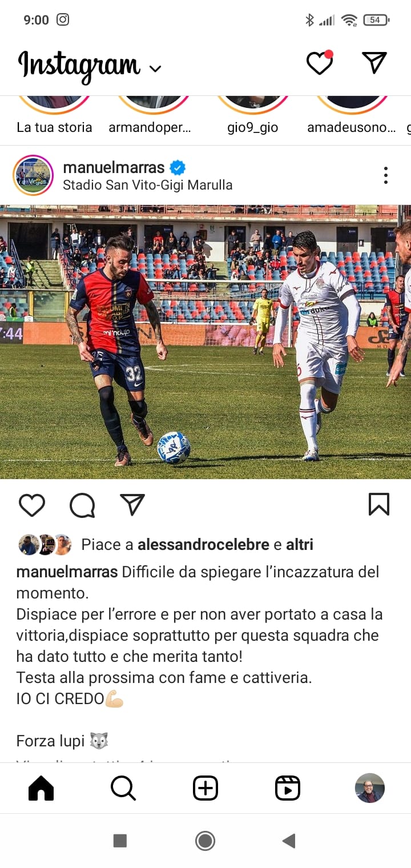
Task: Expand the Instagram feed dropdown chevron
Action: click(x=155, y=69)
